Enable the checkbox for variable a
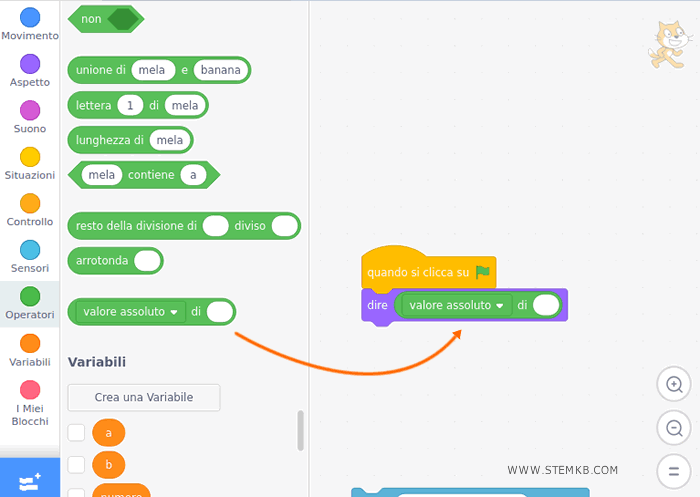Viewport: 700px width, 497px height. click(76, 432)
